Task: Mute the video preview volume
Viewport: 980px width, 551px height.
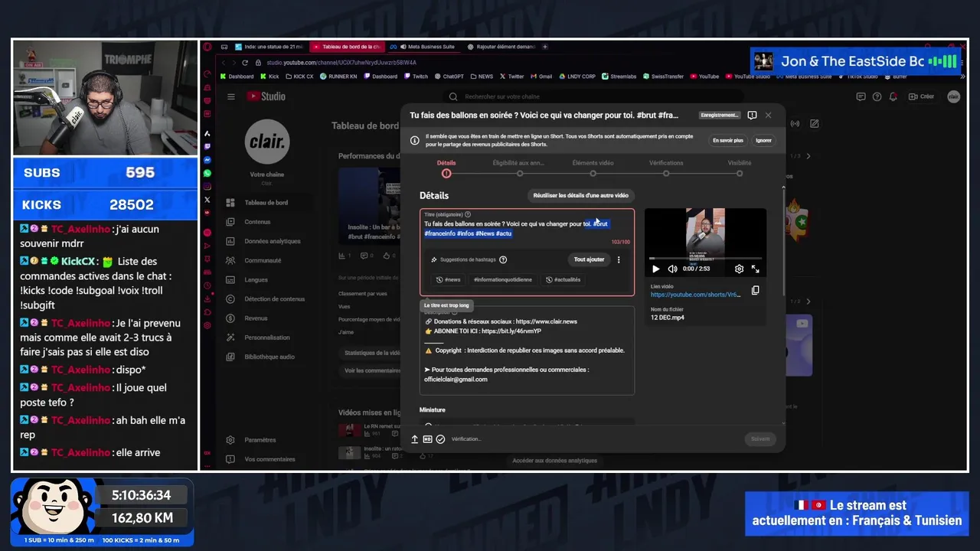Action: [672, 269]
